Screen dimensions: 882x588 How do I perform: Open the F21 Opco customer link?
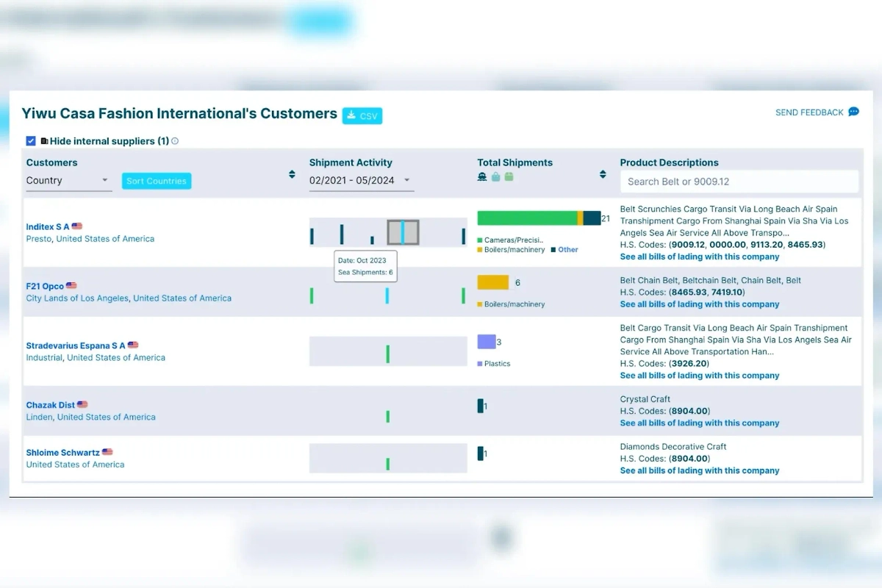[45, 286]
